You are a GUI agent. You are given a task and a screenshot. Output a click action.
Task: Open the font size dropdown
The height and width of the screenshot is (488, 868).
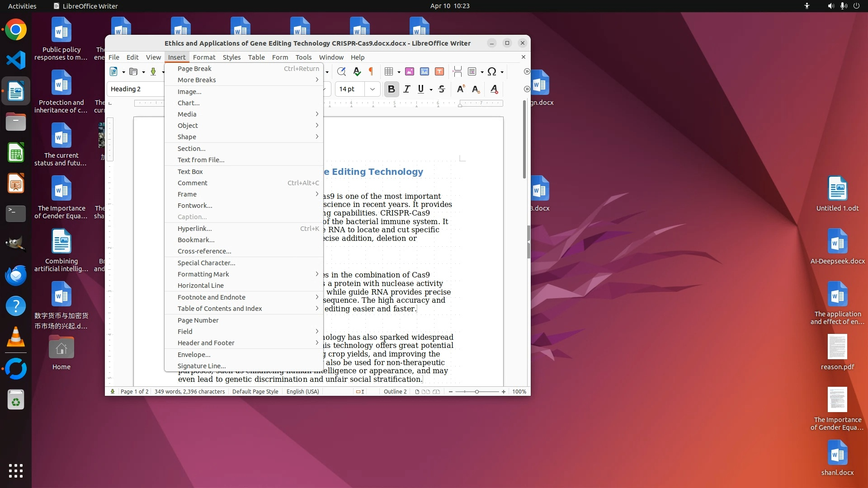point(372,89)
